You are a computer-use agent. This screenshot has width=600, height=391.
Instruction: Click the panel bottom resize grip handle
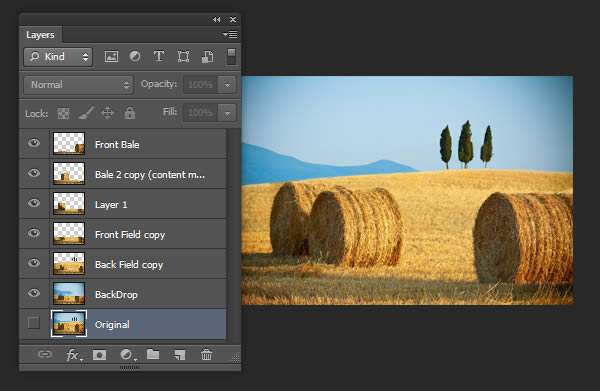click(130, 368)
